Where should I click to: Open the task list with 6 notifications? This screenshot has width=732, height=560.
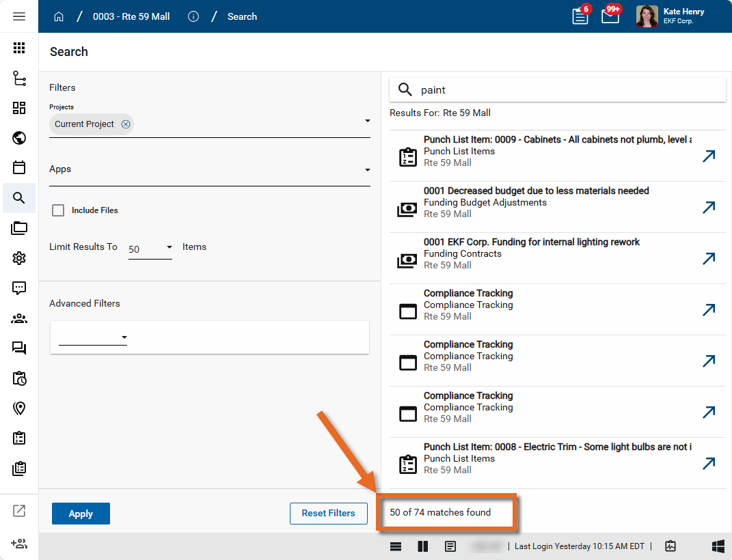(580, 16)
